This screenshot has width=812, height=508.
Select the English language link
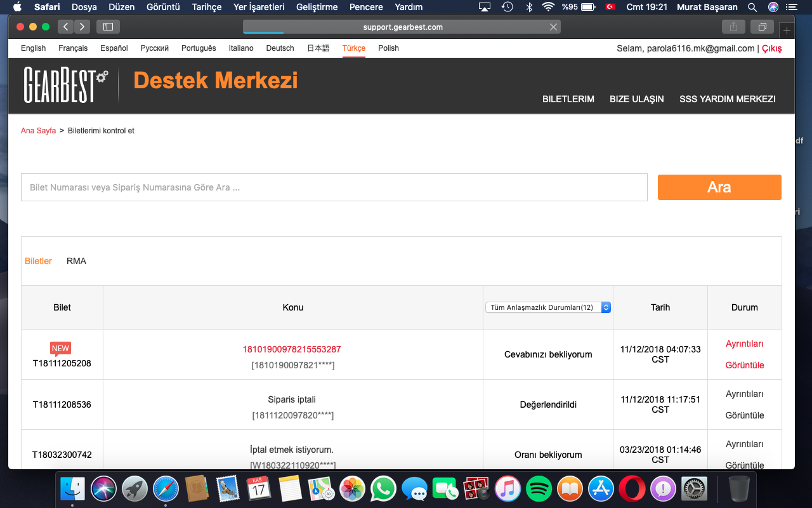(34, 48)
